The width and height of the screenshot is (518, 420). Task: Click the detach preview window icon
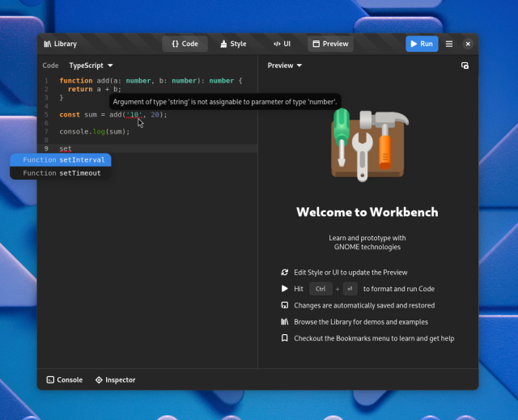pos(465,66)
